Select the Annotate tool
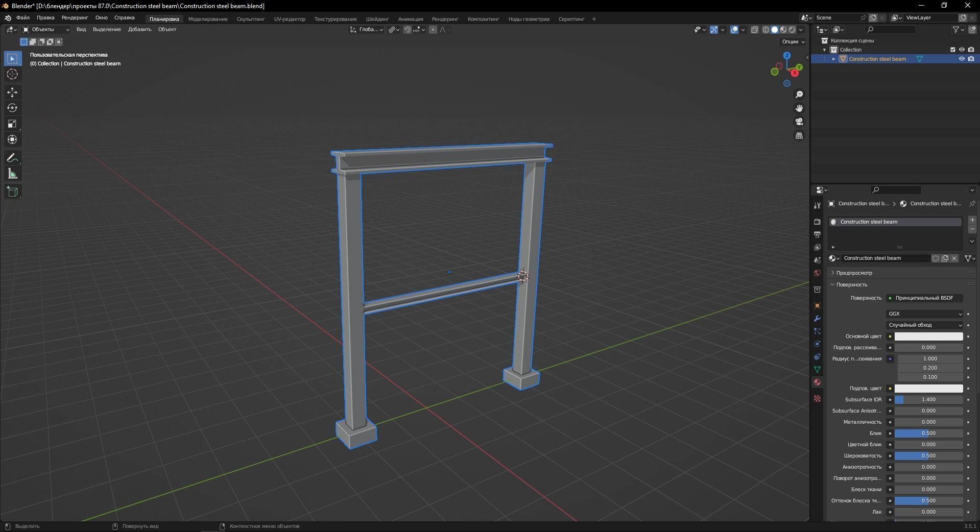The height and width of the screenshot is (532, 980). (x=12, y=158)
